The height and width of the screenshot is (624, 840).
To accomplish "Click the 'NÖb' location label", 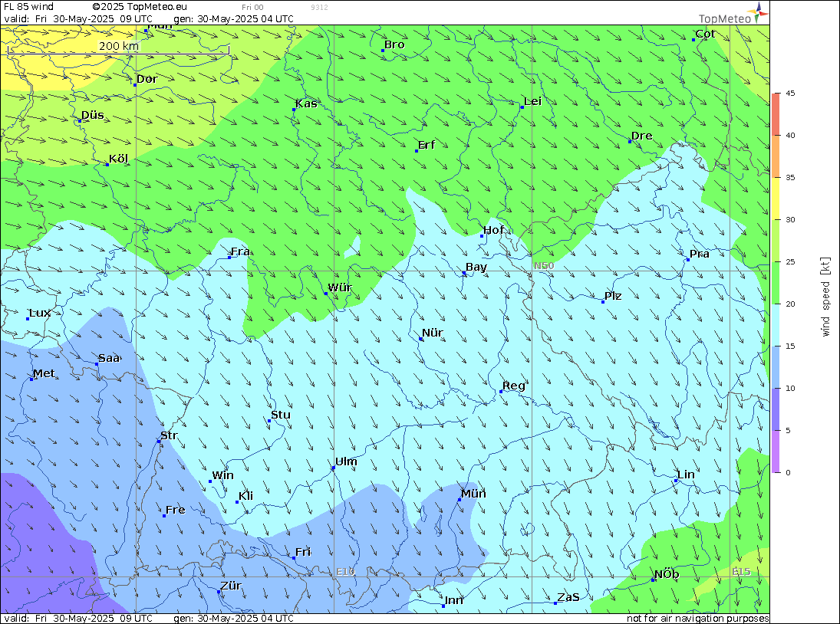I will (667, 574).
